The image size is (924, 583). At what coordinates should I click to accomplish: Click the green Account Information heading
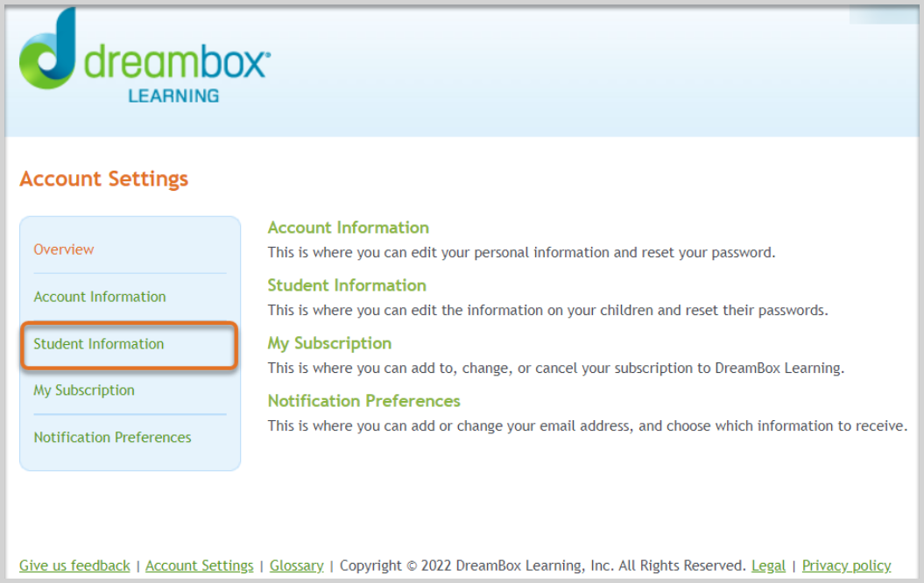pos(349,228)
